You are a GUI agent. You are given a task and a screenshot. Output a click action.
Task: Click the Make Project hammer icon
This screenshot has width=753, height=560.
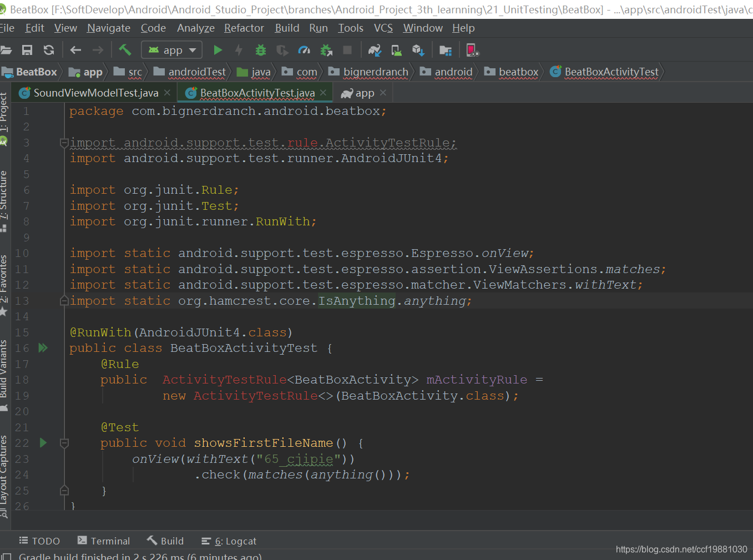coord(125,50)
